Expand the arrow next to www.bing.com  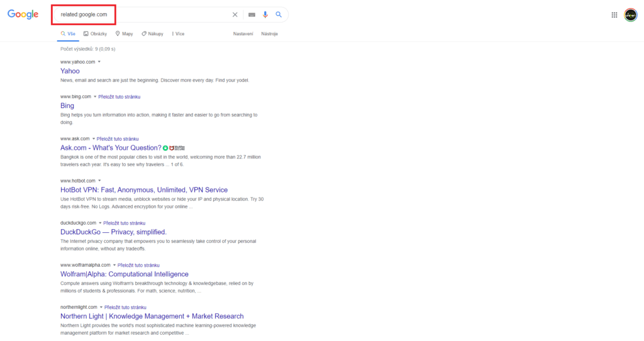[x=96, y=97]
